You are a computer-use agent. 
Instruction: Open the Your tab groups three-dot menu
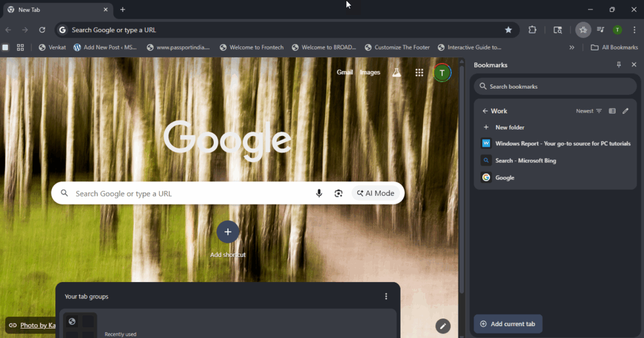tap(386, 296)
